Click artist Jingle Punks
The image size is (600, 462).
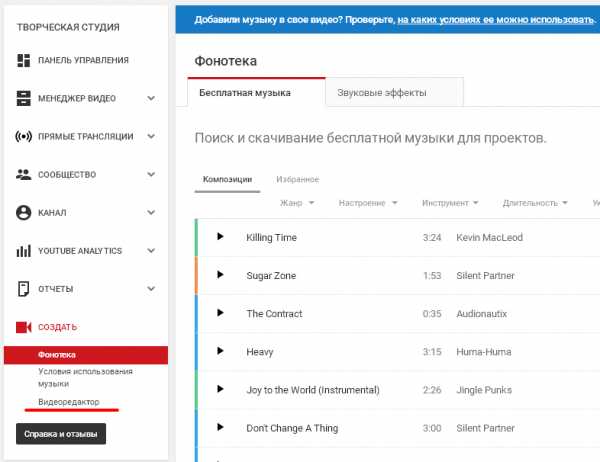(484, 390)
